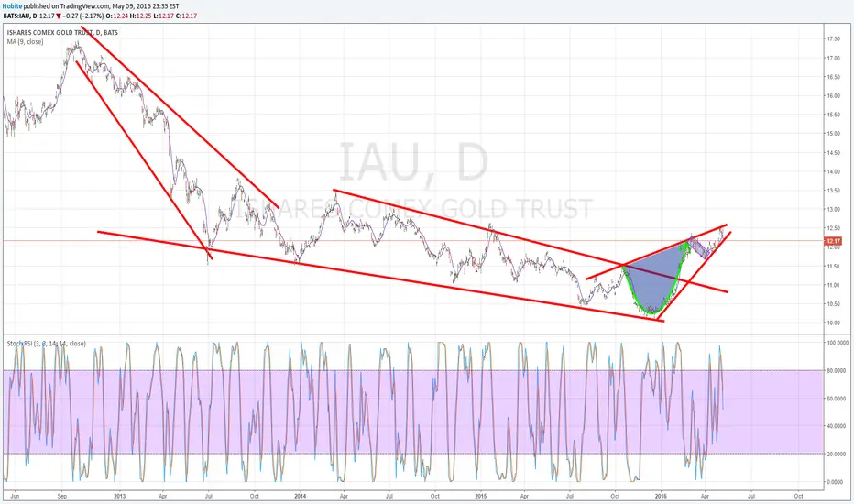Click the 40.0000 Stoch RSI axis label
854x504 pixels.
(x=838, y=426)
